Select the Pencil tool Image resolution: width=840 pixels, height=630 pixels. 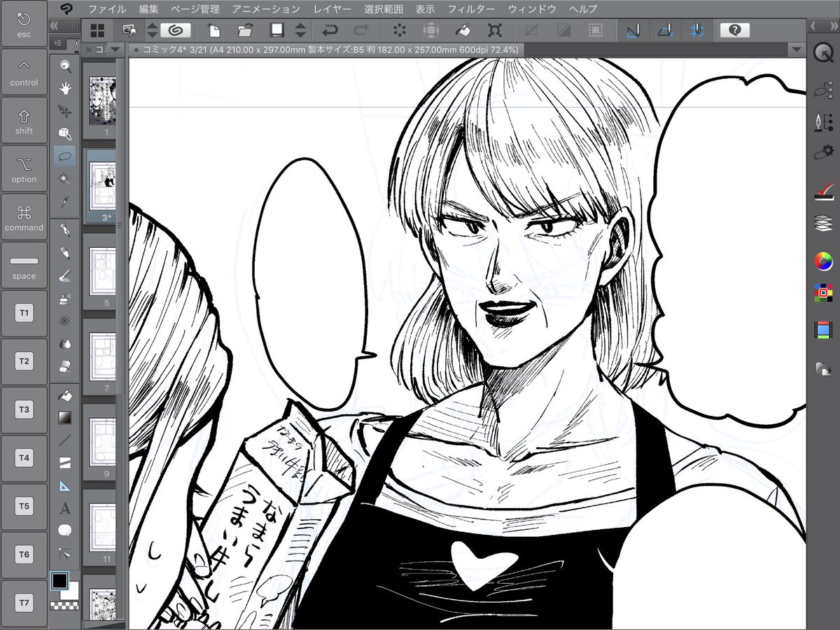click(65, 252)
